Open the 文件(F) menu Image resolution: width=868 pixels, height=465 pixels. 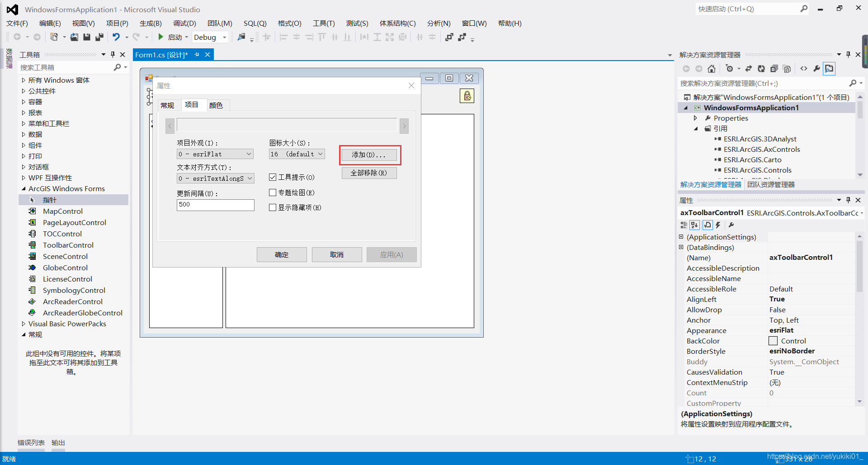click(17, 23)
